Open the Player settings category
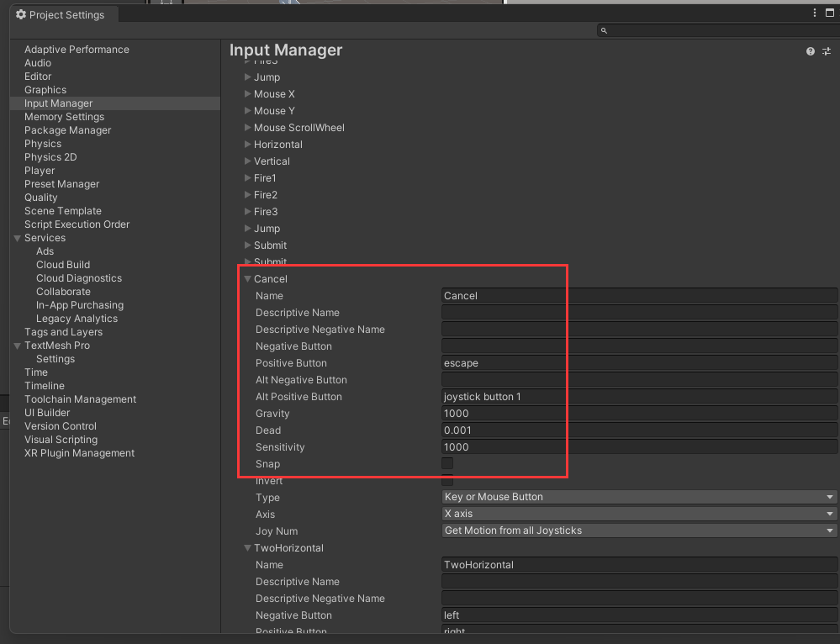The width and height of the screenshot is (840, 644). (40, 171)
